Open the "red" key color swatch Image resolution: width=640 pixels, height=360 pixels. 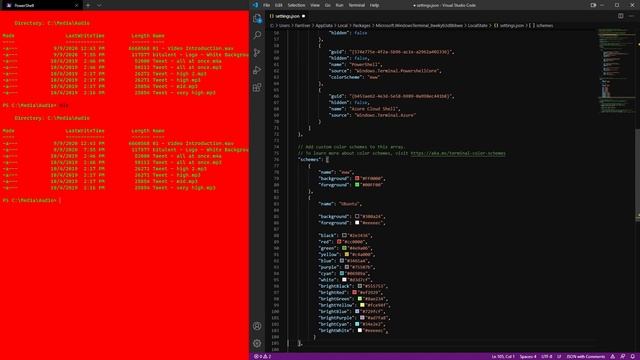coord(339,242)
